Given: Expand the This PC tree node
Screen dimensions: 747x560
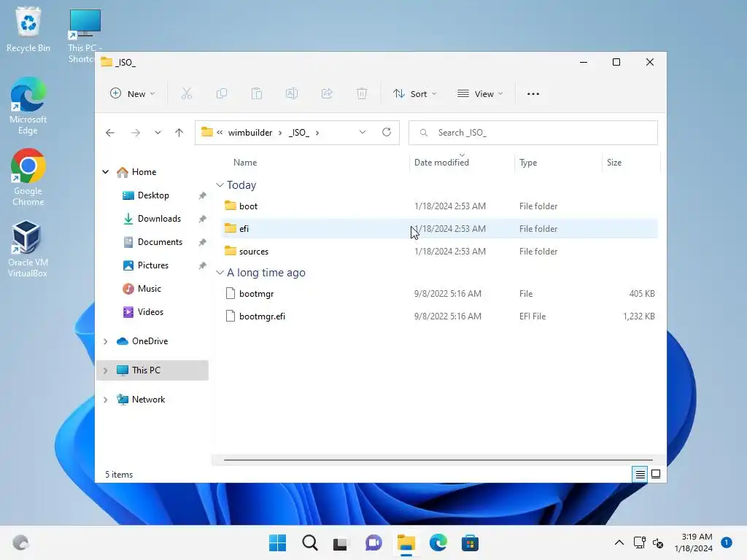Looking at the screenshot, I should pos(106,370).
